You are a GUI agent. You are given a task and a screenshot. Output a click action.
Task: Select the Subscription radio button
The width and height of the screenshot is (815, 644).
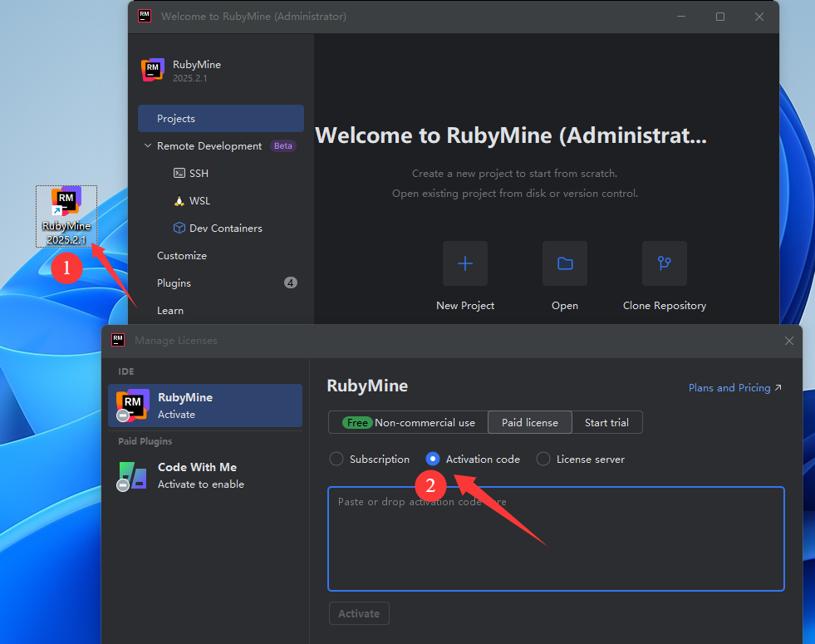336,459
